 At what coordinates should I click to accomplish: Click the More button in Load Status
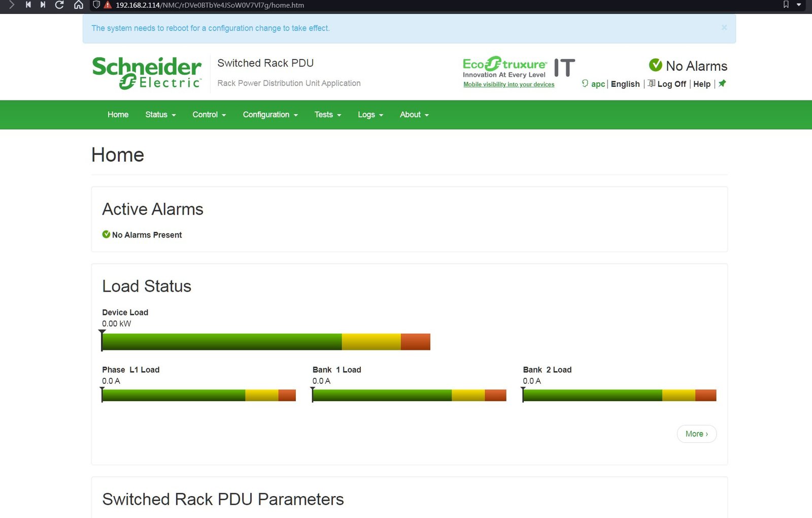tap(696, 434)
